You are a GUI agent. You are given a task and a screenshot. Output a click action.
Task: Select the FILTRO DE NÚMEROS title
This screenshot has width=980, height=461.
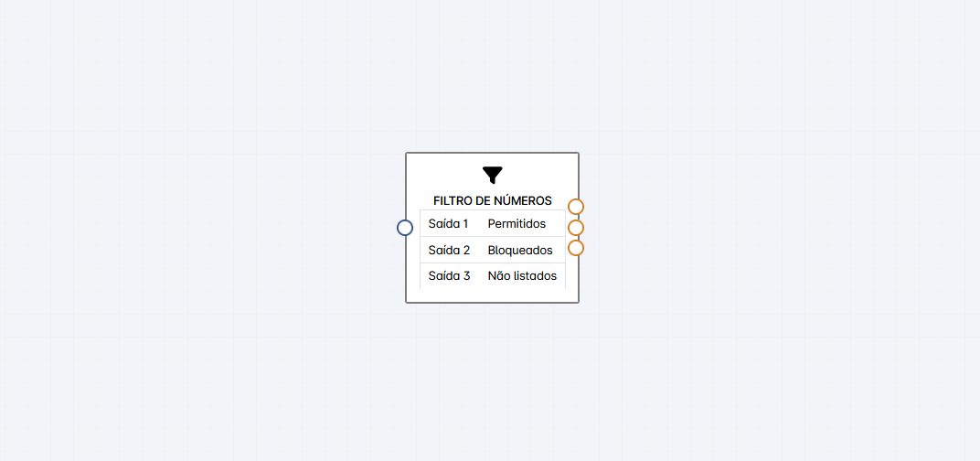[493, 201]
